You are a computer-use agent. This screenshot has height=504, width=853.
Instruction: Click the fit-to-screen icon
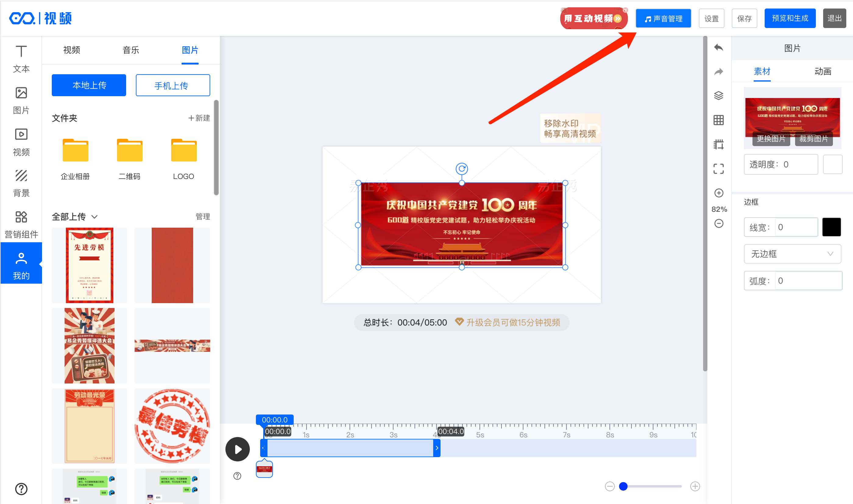pyautogui.click(x=718, y=168)
